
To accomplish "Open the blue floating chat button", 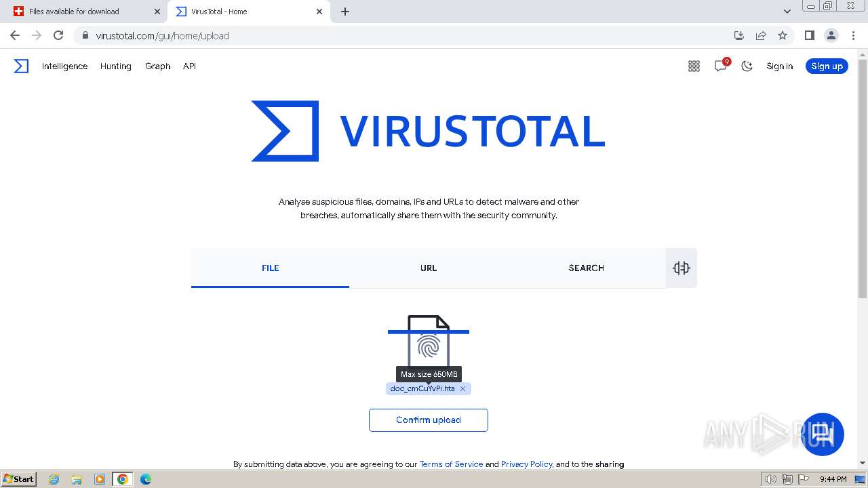I will pos(823,434).
